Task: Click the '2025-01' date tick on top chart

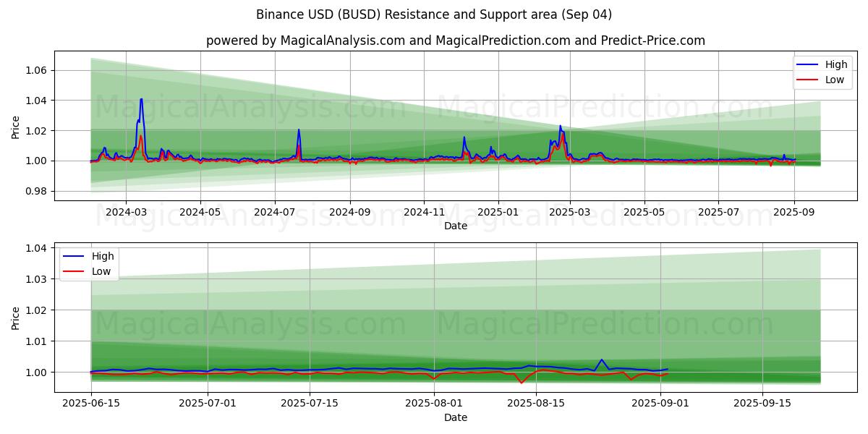Action: [x=498, y=212]
